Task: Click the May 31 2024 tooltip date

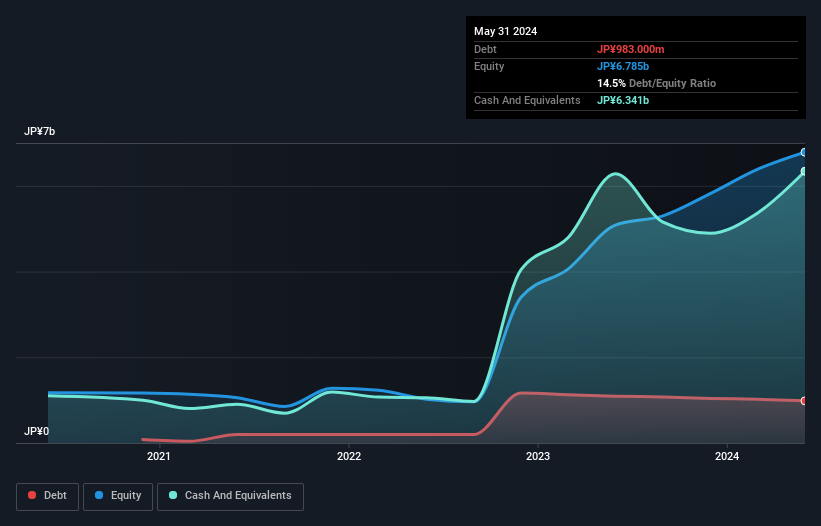Action: pyautogui.click(x=505, y=31)
